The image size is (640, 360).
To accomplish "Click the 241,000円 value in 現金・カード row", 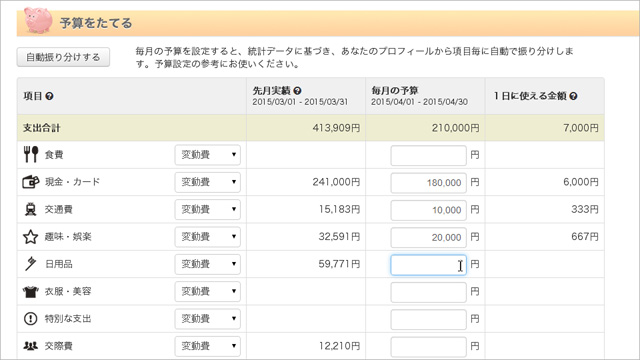I will click(x=336, y=182).
